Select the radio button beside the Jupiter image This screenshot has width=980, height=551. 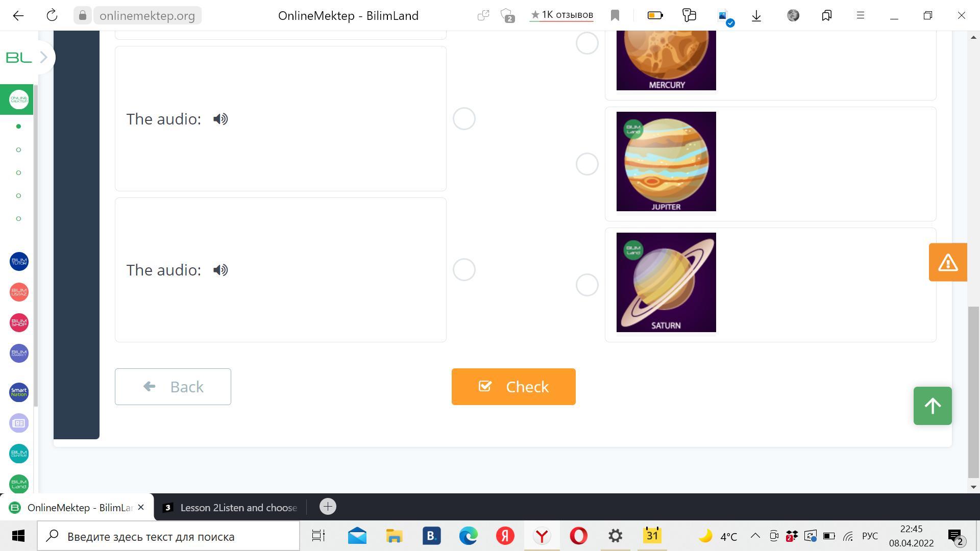click(x=587, y=164)
